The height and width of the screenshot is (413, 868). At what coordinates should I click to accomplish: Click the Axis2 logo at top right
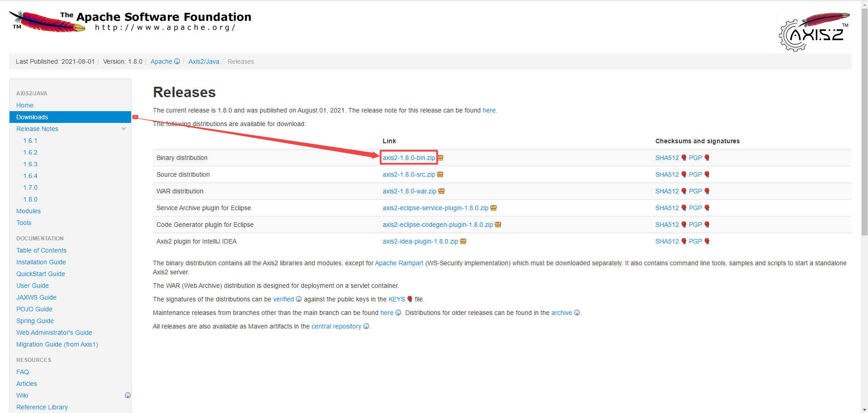tap(814, 32)
